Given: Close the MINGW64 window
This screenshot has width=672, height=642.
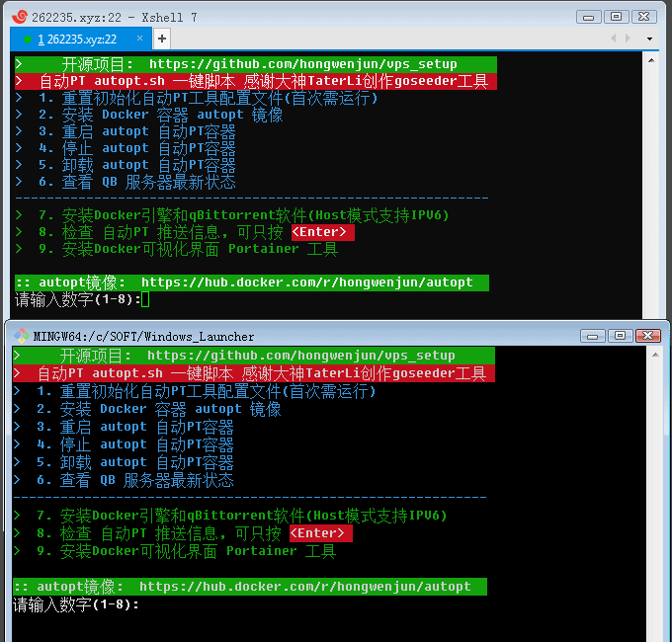Looking at the screenshot, I should coord(647,336).
